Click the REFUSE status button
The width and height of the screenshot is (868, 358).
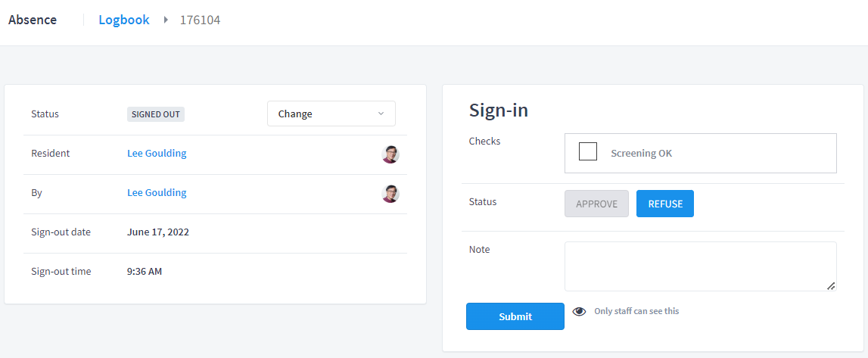pyautogui.click(x=665, y=204)
